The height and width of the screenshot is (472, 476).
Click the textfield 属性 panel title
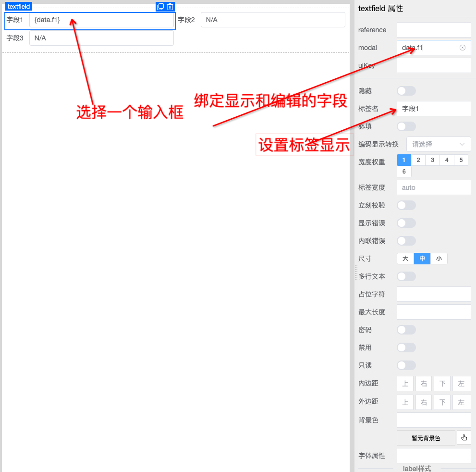click(380, 9)
